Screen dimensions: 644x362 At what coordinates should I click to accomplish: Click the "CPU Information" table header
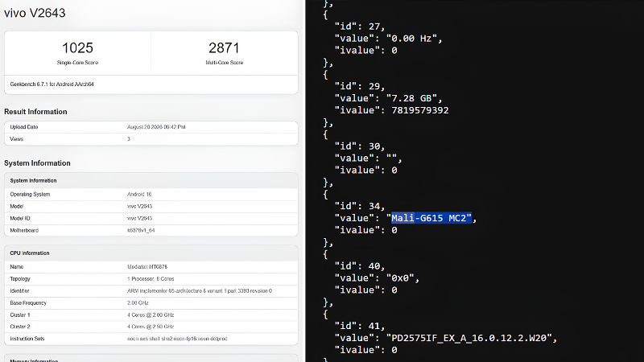(151, 253)
